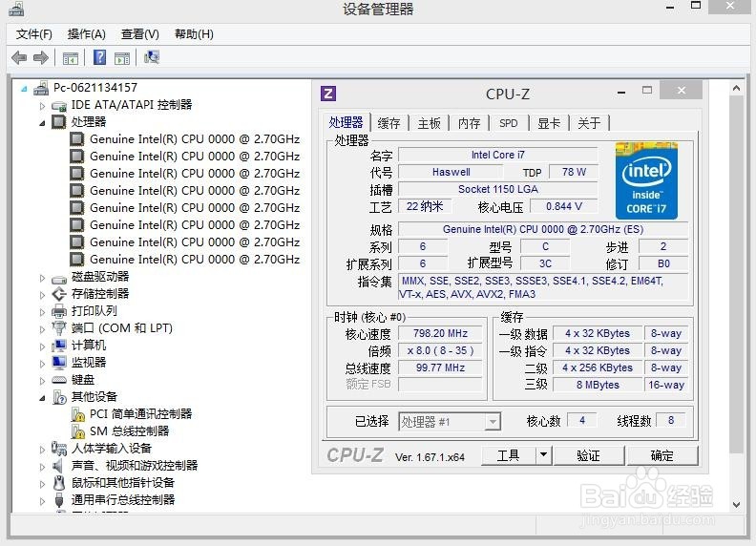The height and width of the screenshot is (546, 756).
Task: Open the 文件(F) menu
Action: pos(33,34)
